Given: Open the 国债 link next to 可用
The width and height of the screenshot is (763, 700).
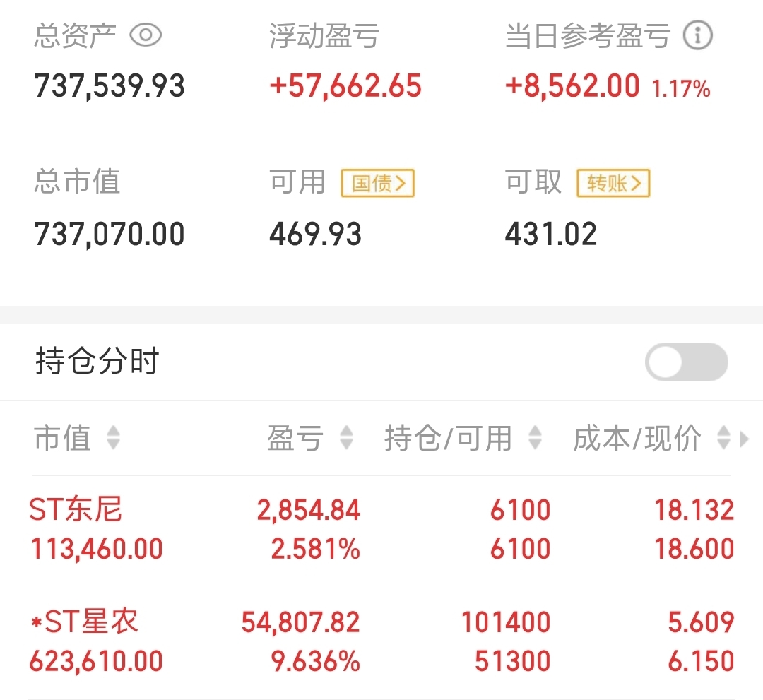Looking at the screenshot, I should point(377,184).
